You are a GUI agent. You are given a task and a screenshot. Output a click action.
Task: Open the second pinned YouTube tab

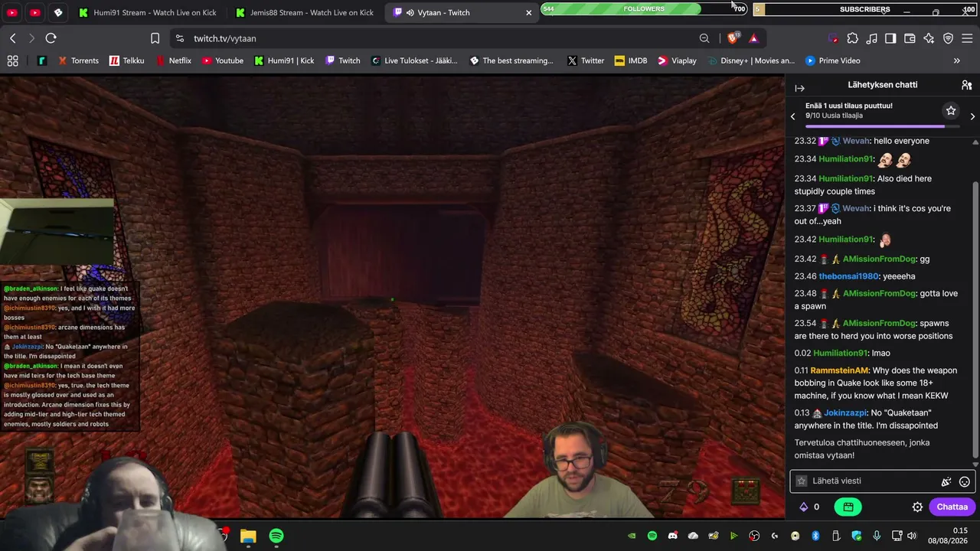[35, 12]
